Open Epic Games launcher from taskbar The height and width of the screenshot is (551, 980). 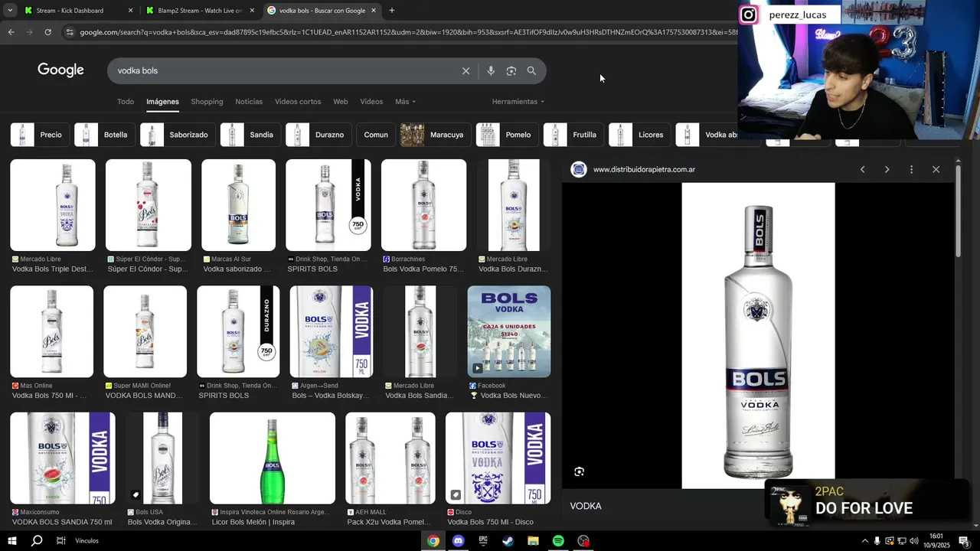pos(483,541)
